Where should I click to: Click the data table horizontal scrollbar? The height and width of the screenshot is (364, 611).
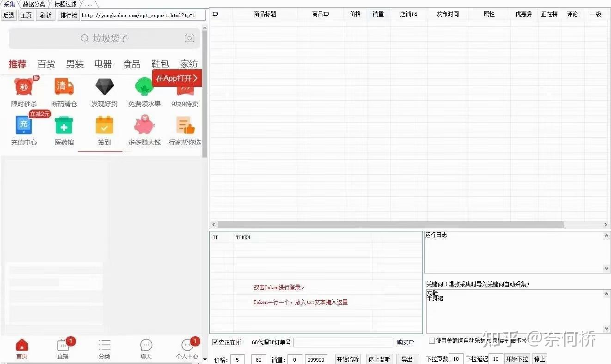(391, 224)
